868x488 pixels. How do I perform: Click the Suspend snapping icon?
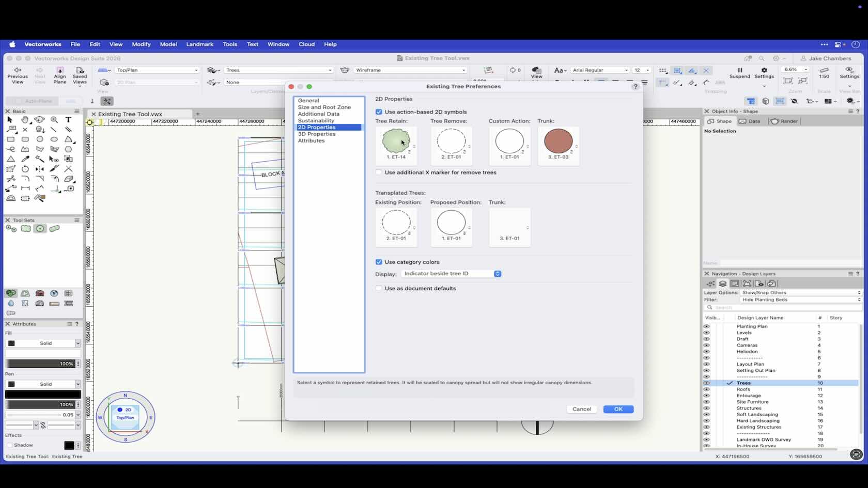point(739,70)
